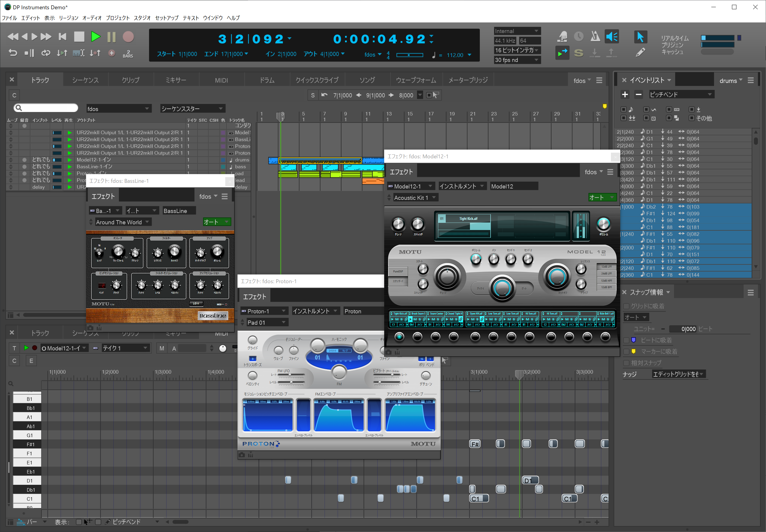This screenshot has height=532, width=766.
Task: Click the Stop transport button
Action: coord(79,37)
